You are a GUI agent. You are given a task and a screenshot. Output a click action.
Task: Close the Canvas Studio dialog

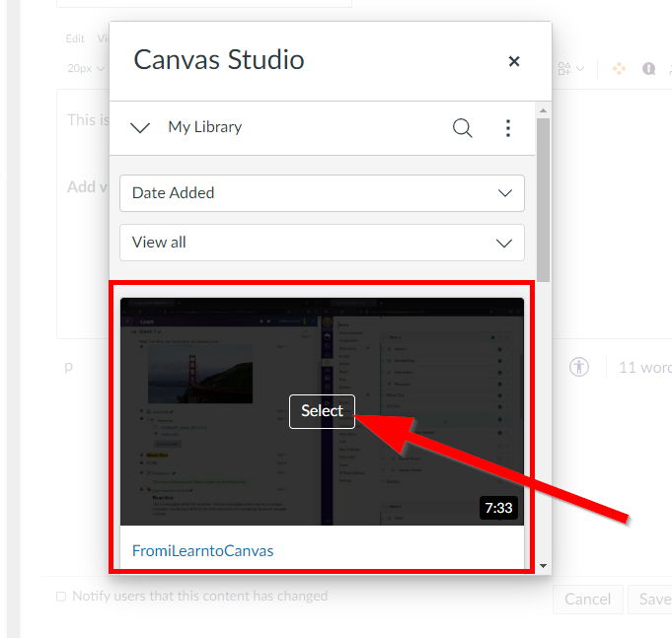point(514,61)
